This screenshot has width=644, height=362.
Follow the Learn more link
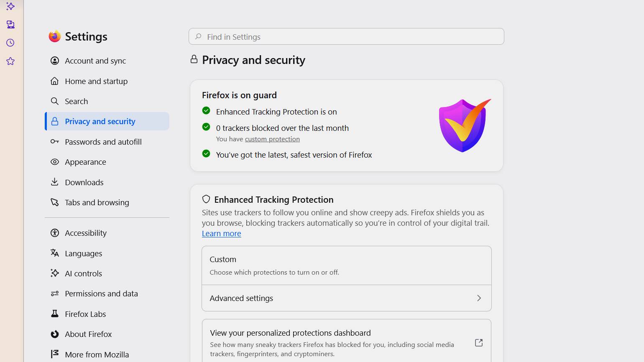[x=221, y=234]
